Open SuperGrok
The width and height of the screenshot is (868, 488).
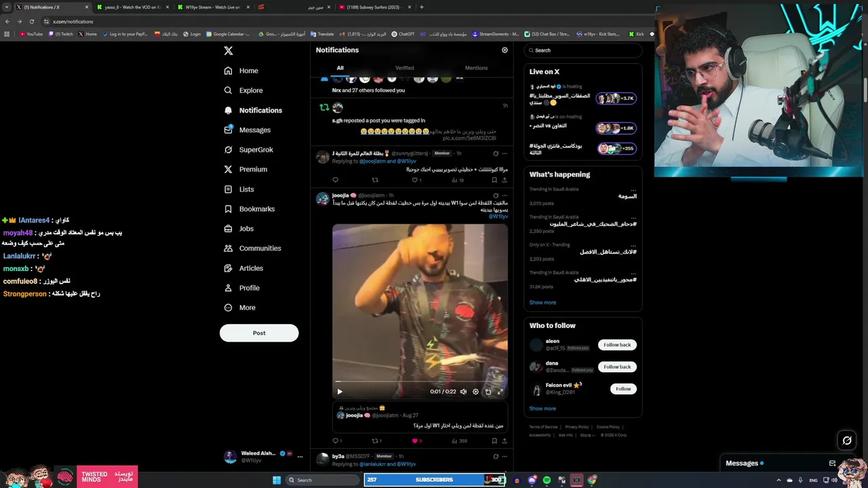click(249, 150)
